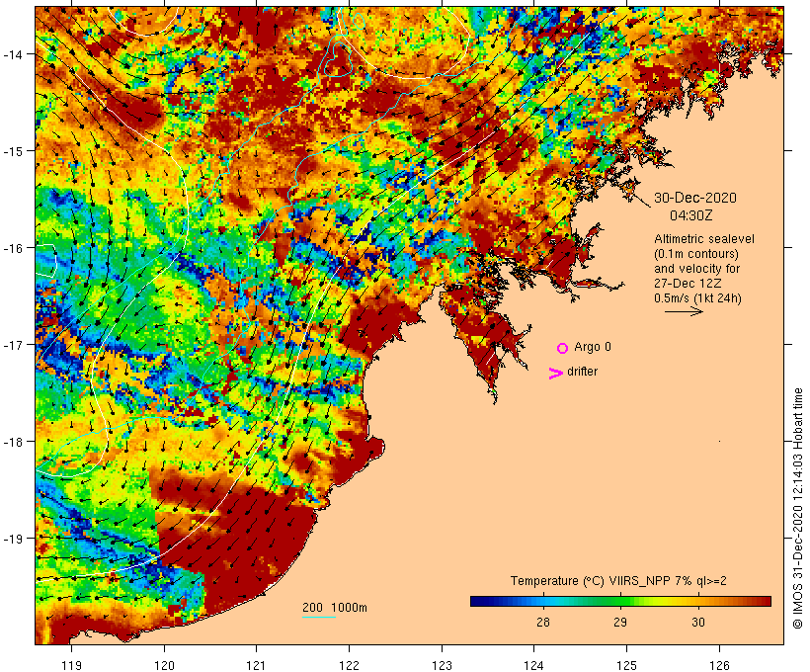The height and width of the screenshot is (672, 810).
Task: Click the 'drifter' legend label
Action: [x=582, y=372]
